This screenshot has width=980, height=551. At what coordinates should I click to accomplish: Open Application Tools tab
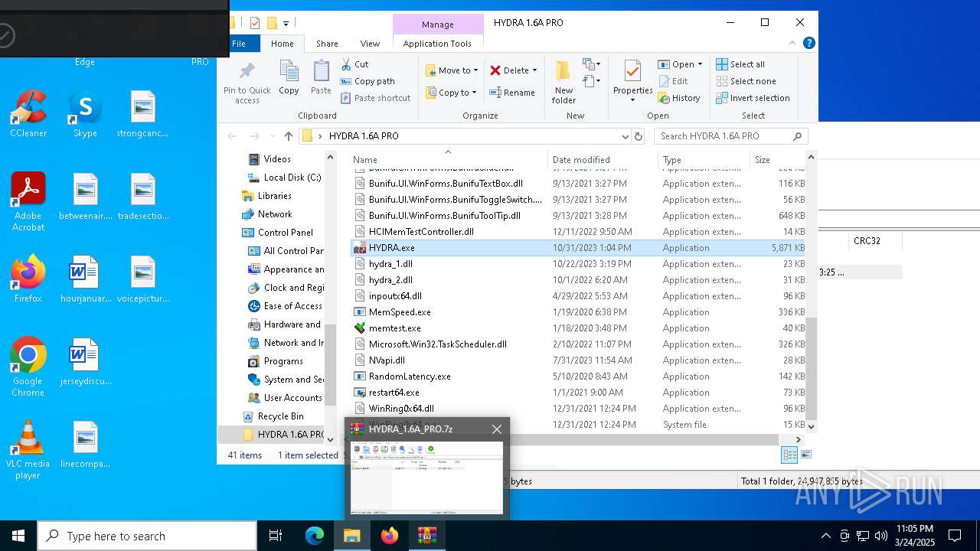pyautogui.click(x=437, y=44)
